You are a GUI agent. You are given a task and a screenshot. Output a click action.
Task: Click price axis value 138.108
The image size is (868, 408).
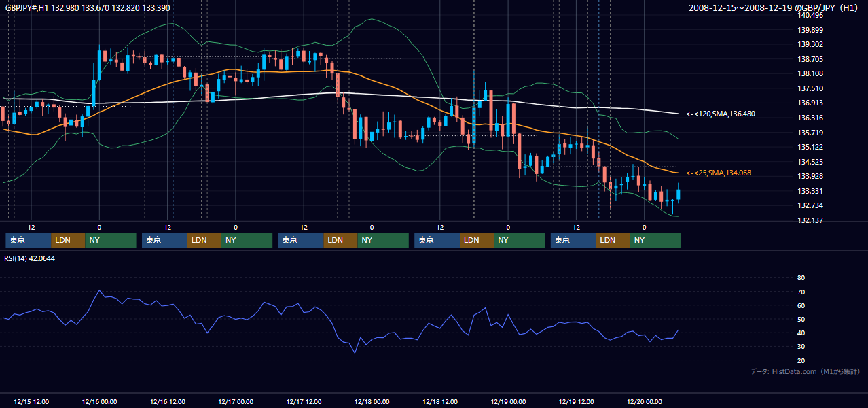[811, 73]
